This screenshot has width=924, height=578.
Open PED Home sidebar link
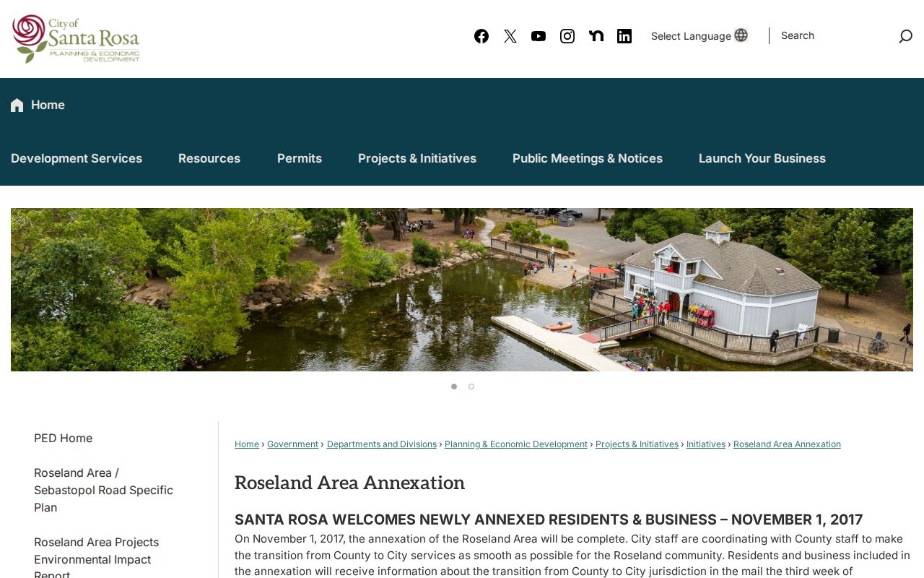[x=63, y=438]
